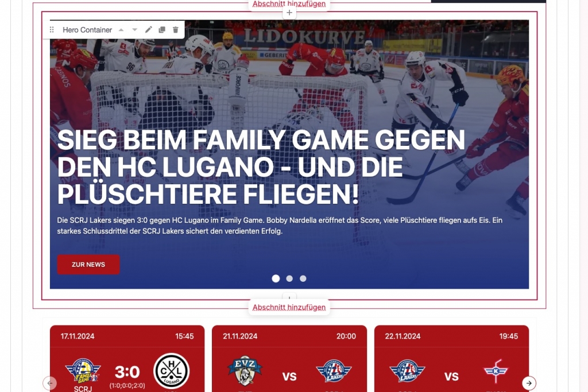This screenshot has height=392, width=588.
Task: Click the plus icon below hero block
Action: [x=289, y=297]
